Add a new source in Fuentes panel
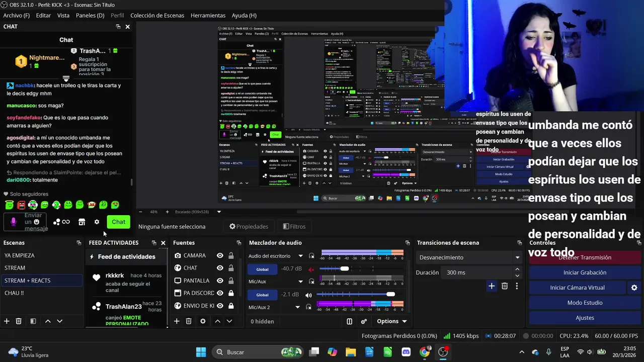 [x=177, y=321]
